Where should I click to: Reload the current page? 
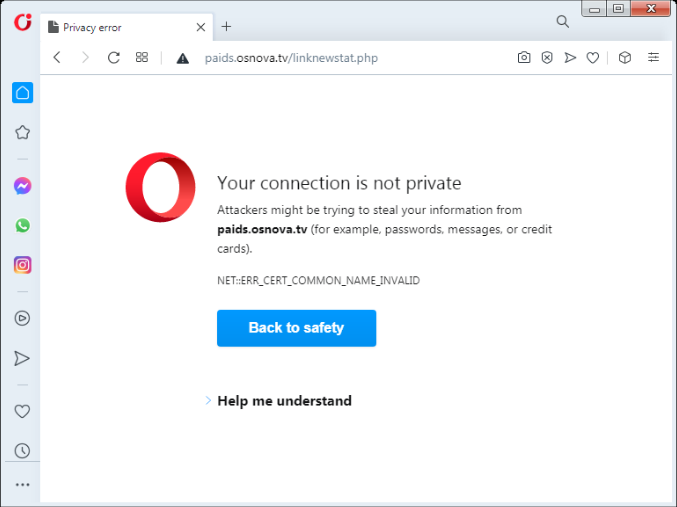(114, 57)
